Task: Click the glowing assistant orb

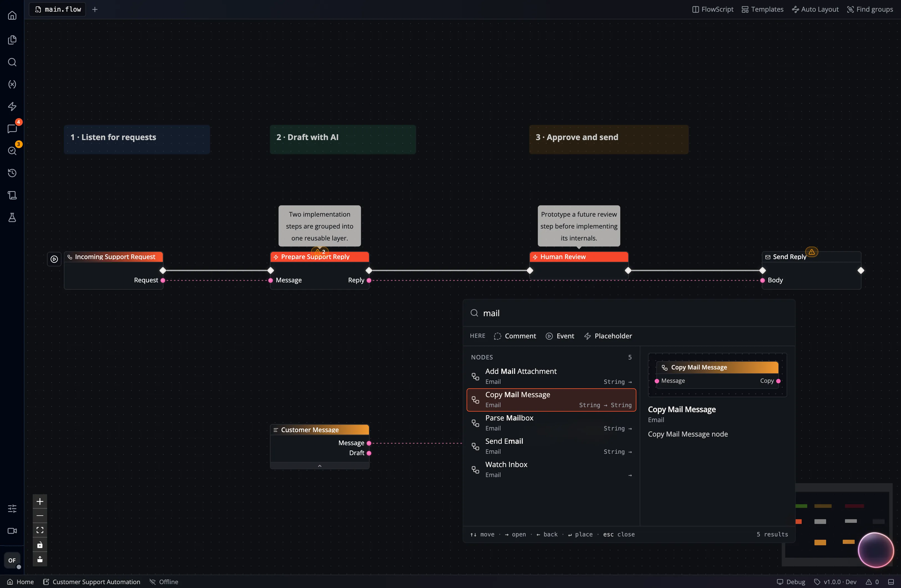Action: point(876,550)
